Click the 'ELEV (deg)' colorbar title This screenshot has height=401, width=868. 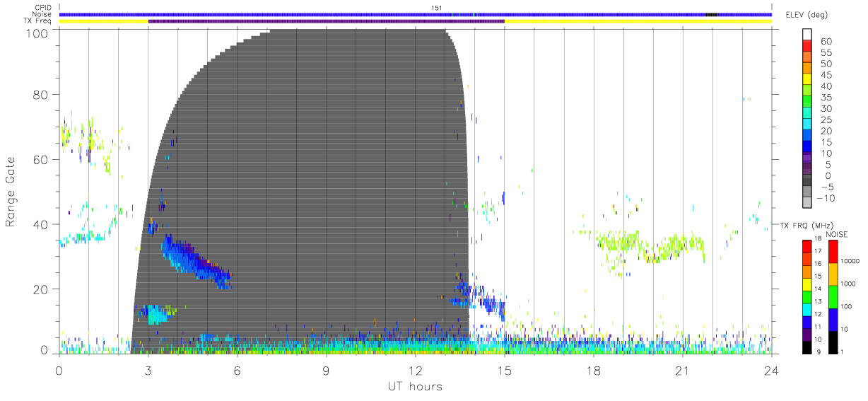point(808,14)
